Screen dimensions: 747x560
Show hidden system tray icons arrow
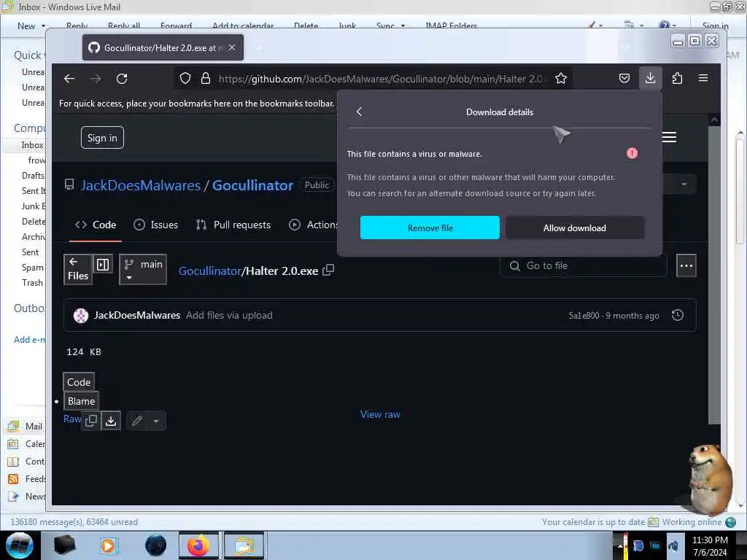pyautogui.click(x=620, y=545)
